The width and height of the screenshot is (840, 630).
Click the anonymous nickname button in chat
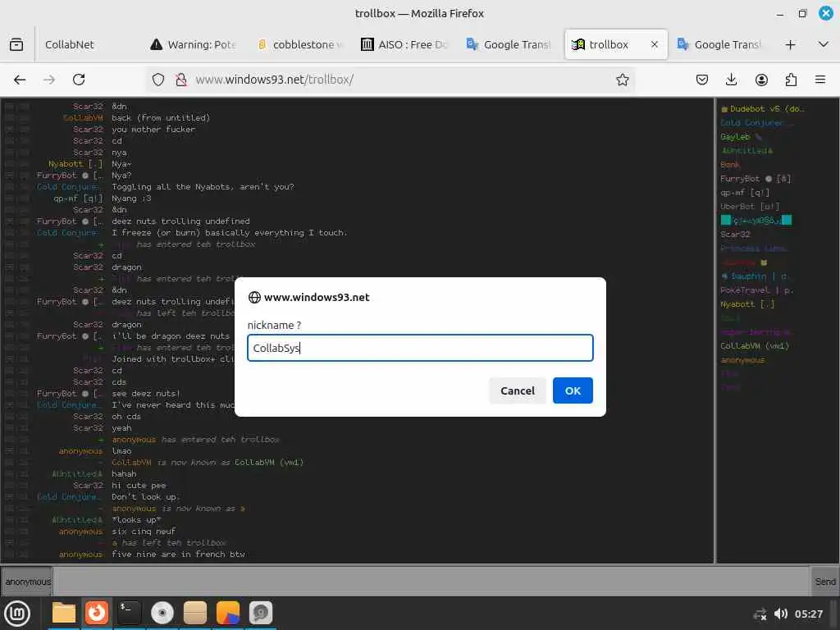click(x=27, y=582)
